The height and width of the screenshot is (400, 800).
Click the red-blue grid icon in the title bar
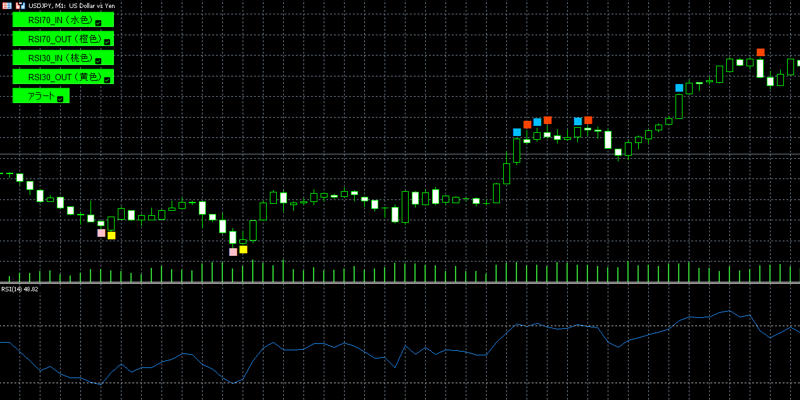pos(6,5)
